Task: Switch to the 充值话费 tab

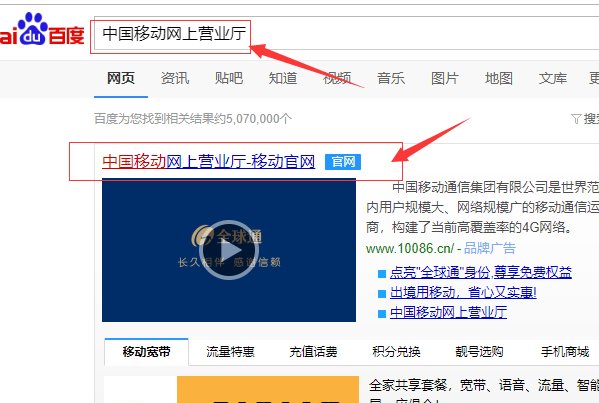Action: click(x=313, y=351)
